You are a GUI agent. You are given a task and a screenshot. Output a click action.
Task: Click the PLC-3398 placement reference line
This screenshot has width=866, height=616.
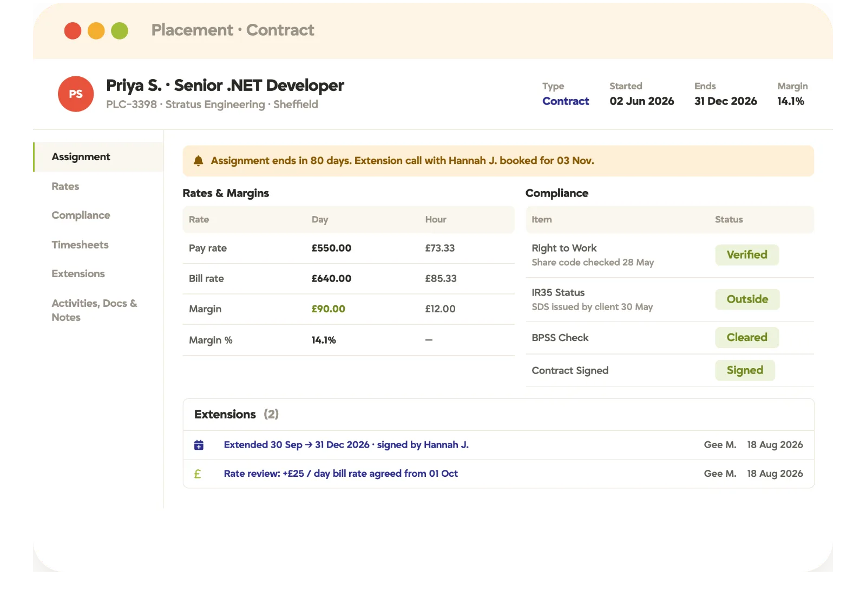pyautogui.click(x=212, y=104)
